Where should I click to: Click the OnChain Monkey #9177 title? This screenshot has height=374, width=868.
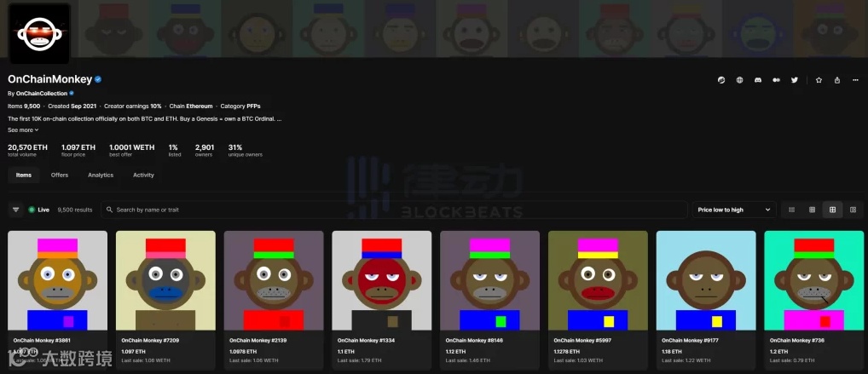point(691,340)
